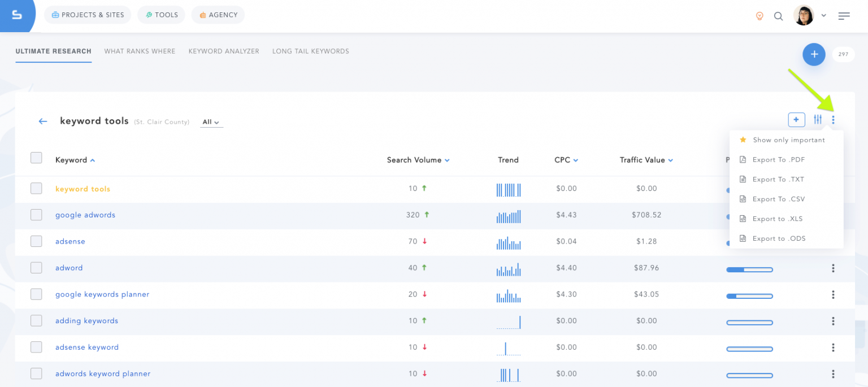Choose Export To .CSV option

point(778,199)
